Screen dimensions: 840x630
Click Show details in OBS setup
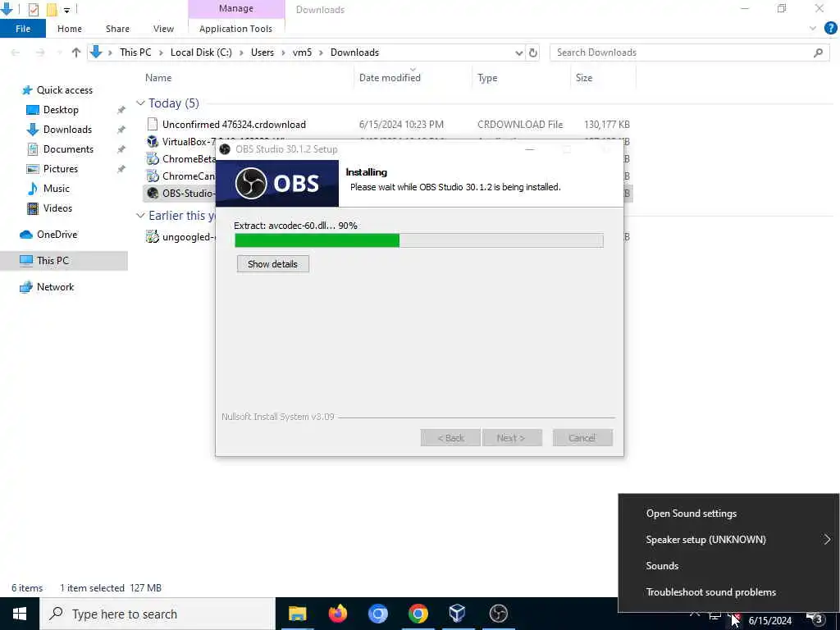pyautogui.click(x=272, y=264)
